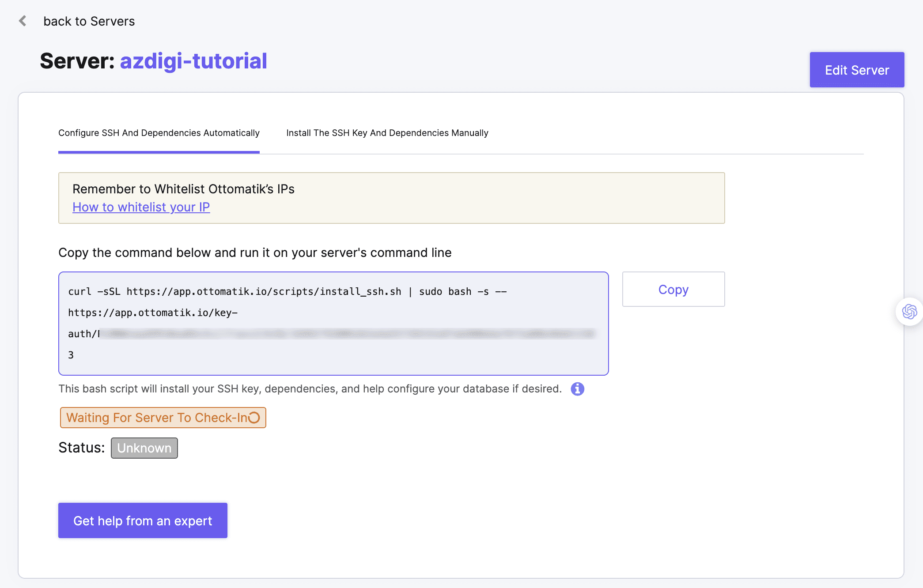923x588 pixels.
Task: Click the azdigi-tutorial server name heading
Action: [193, 61]
